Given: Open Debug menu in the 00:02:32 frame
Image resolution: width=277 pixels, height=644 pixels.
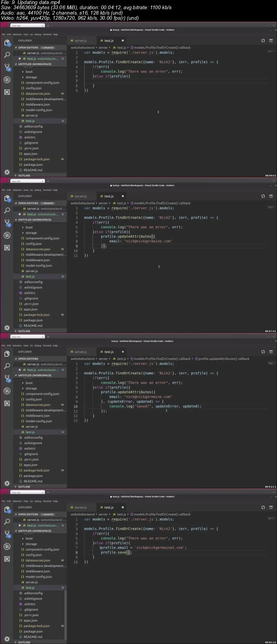Looking at the screenshot, I should [38, 346].
